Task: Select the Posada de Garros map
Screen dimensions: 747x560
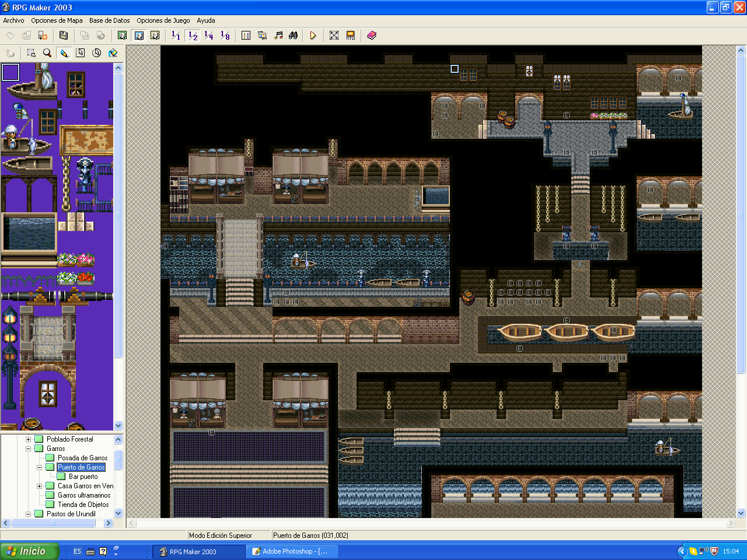Action: pyautogui.click(x=82, y=458)
